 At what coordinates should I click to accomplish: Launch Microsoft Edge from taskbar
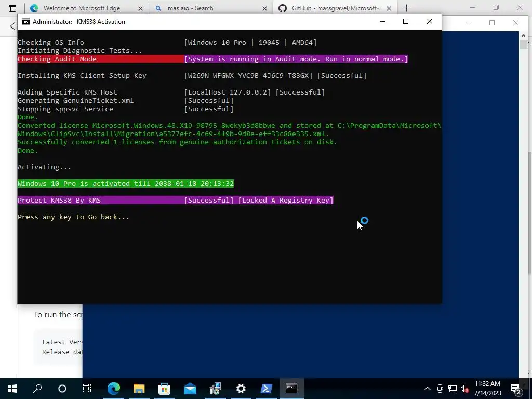(x=114, y=388)
